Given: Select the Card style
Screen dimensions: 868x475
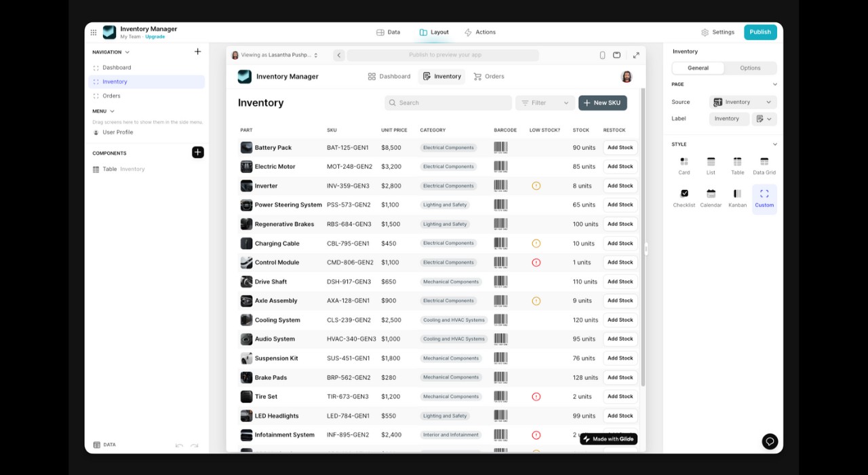Looking at the screenshot, I should (684, 166).
